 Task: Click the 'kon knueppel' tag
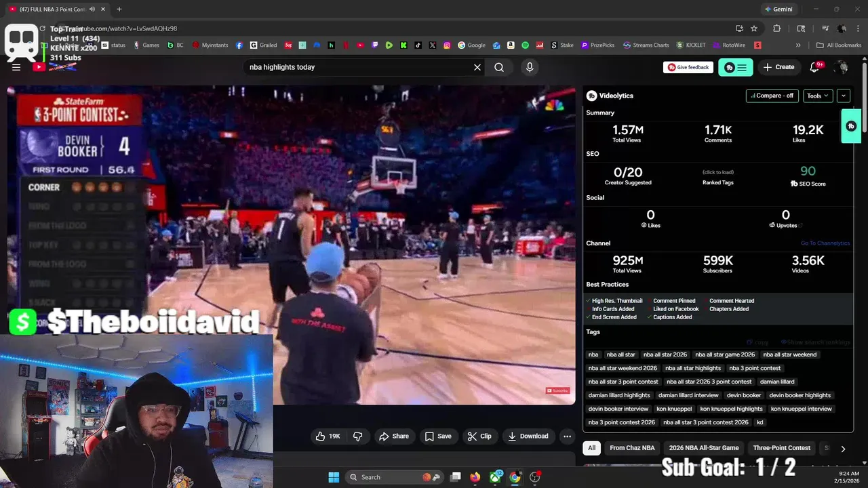[674, 409]
